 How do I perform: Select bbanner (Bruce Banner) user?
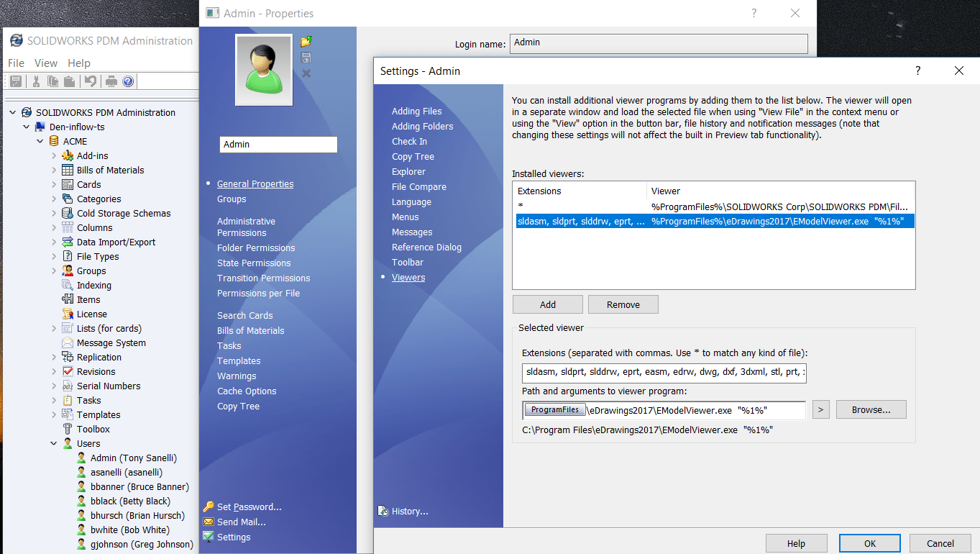coord(139,486)
